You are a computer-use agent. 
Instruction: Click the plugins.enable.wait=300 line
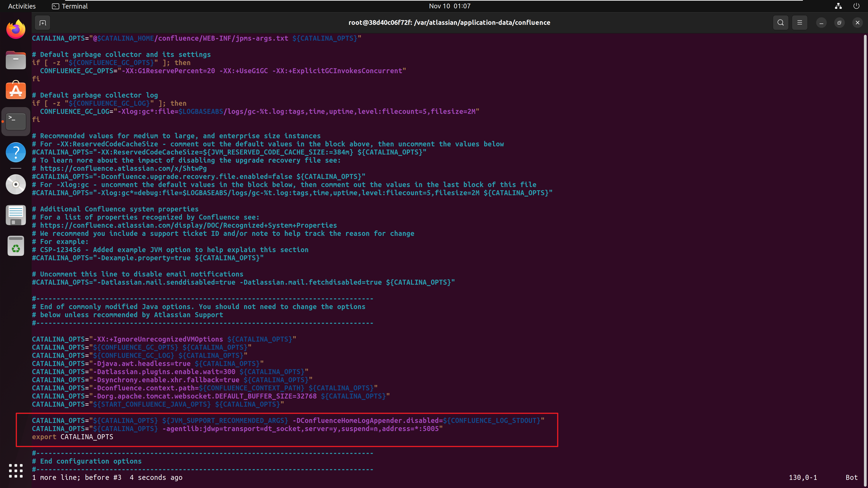click(170, 372)
